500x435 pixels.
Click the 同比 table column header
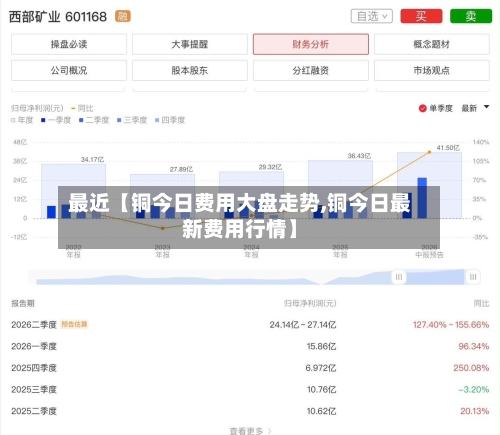coord(481,303)
